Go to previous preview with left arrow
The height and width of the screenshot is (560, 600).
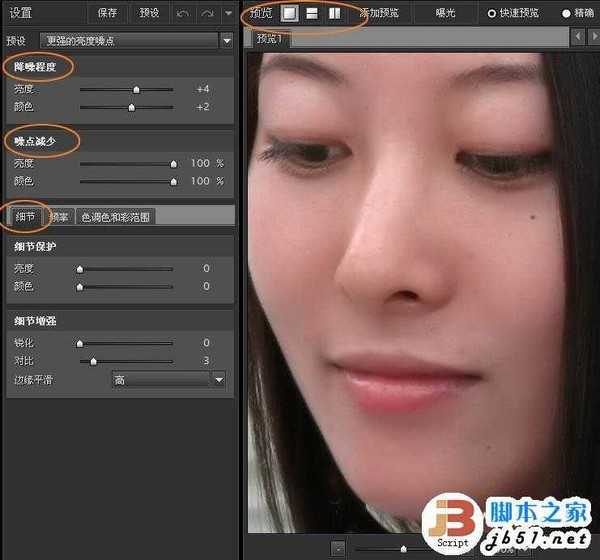(578, 37)
